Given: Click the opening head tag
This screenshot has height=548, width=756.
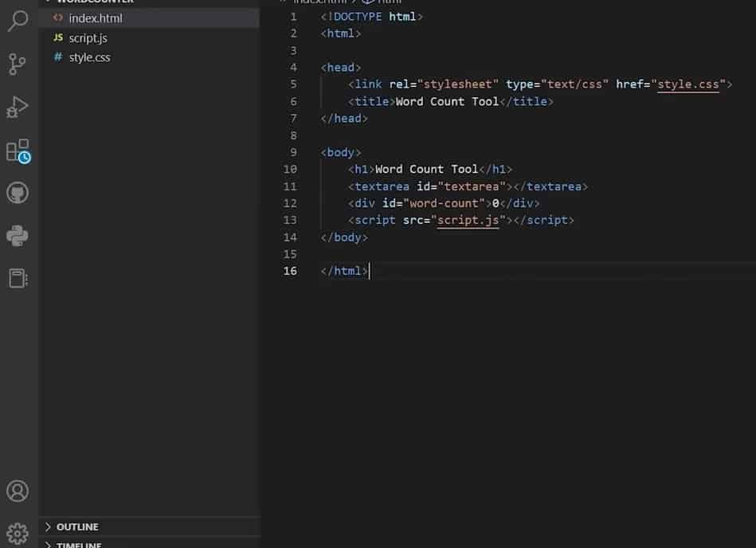Looking at the screenshot, I should coord(340,68).
